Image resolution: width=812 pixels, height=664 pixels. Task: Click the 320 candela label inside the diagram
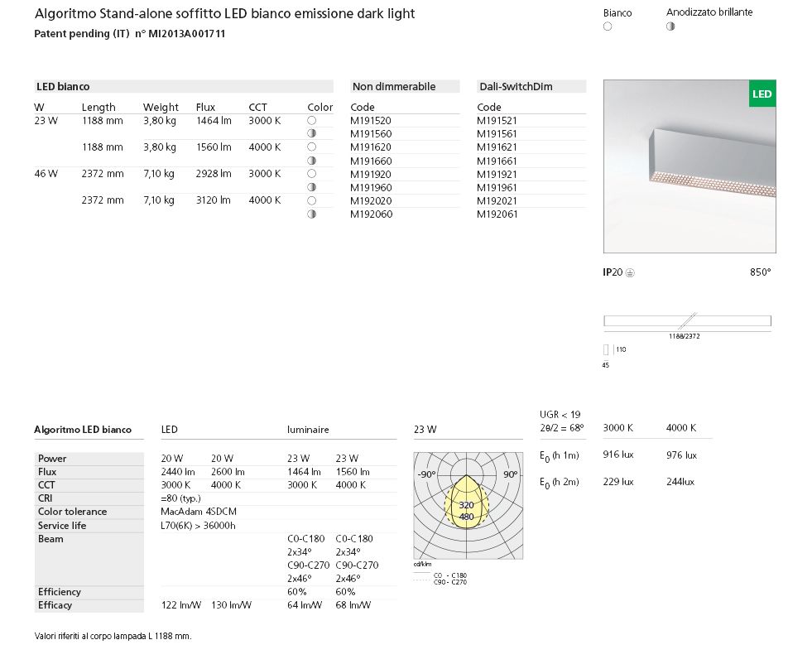[x=467, y=505]
